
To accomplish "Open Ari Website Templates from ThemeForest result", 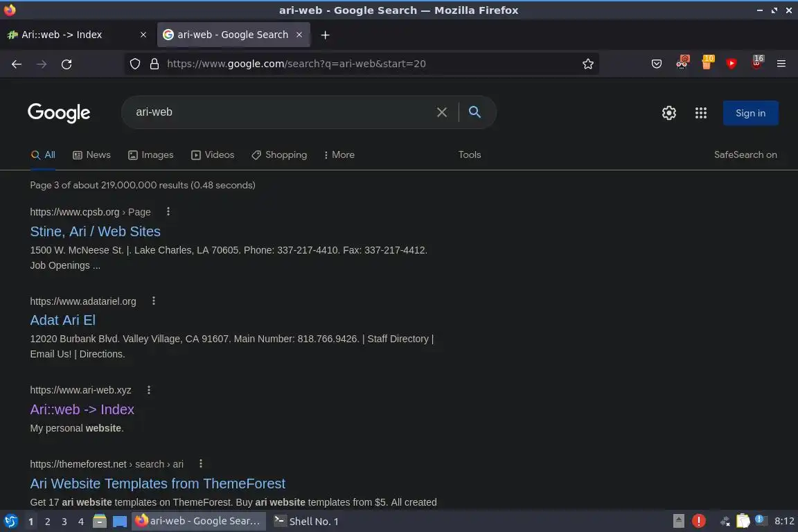I will click(158, 484).
